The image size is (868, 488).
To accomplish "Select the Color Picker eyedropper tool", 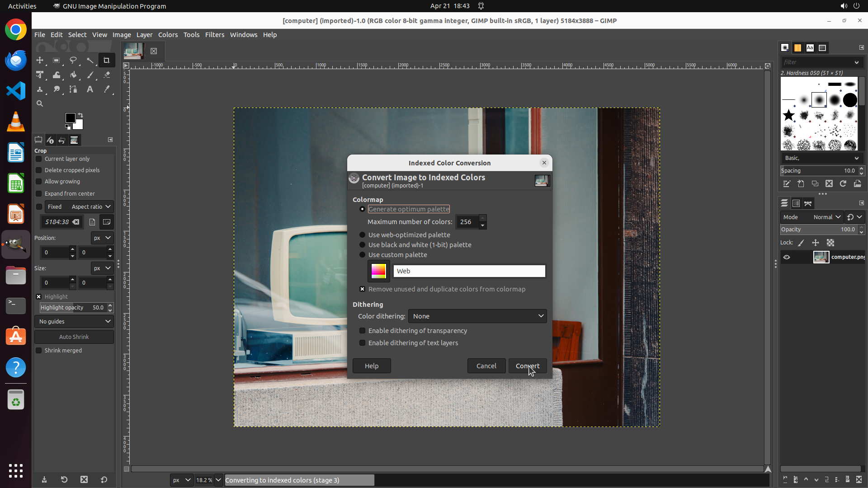I will [107, 89].
